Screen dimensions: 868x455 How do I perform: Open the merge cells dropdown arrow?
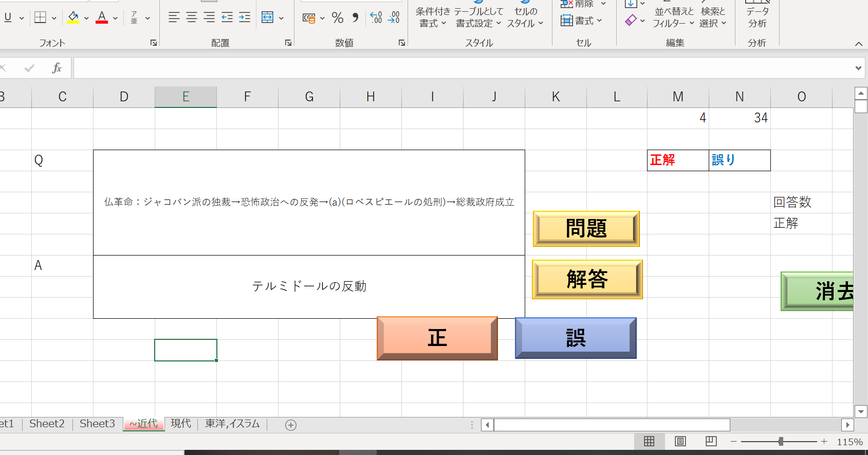[281, 18]
